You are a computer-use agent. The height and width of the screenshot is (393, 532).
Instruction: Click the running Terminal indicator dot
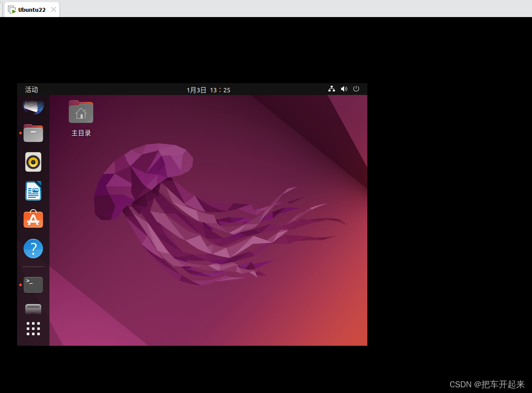coord(20,284)
